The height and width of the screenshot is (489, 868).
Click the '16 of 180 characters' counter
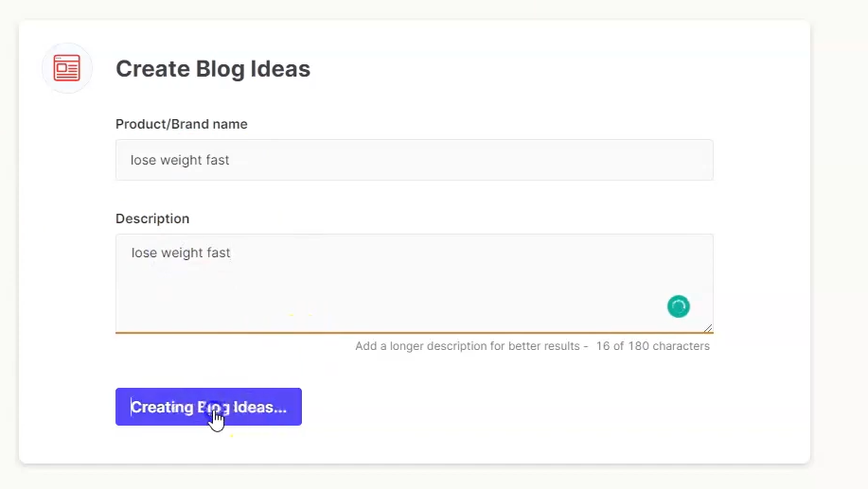[x=653, y=346]
